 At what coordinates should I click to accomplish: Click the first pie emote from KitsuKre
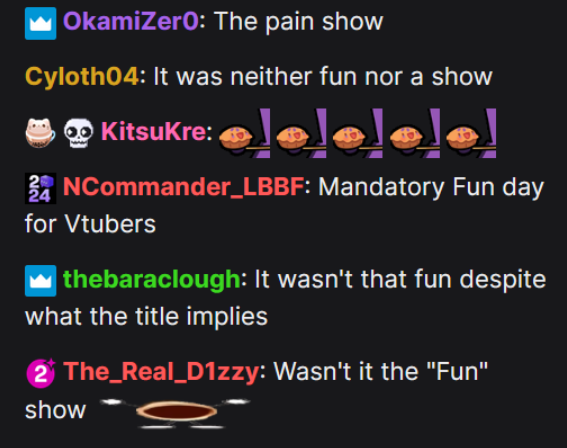point(244,133)
